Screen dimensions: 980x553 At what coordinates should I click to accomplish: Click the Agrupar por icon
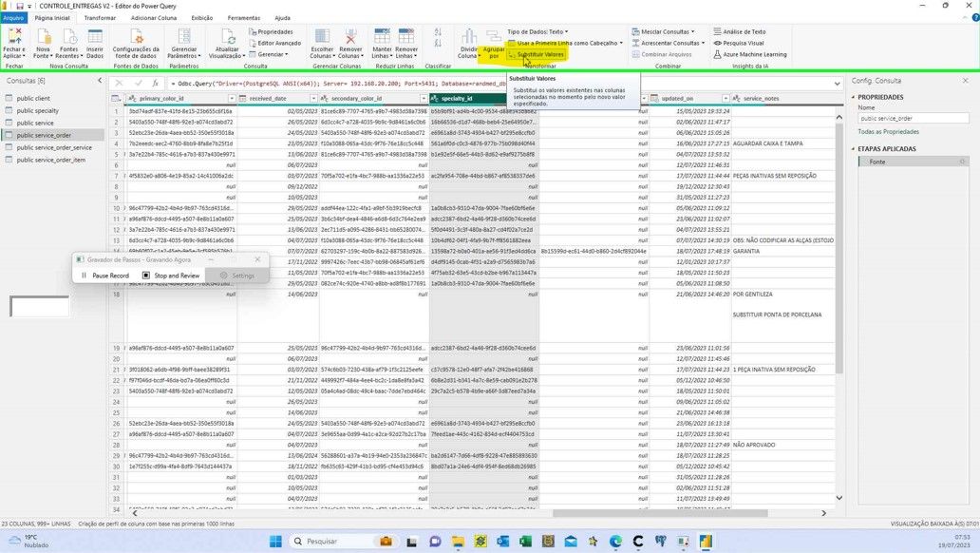pos(494,36)
